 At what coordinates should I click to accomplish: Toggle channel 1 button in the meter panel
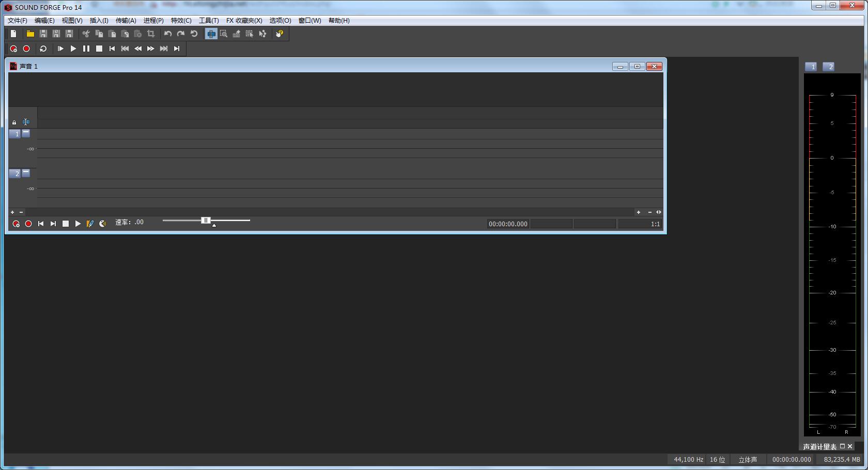(x=811, y=67)
